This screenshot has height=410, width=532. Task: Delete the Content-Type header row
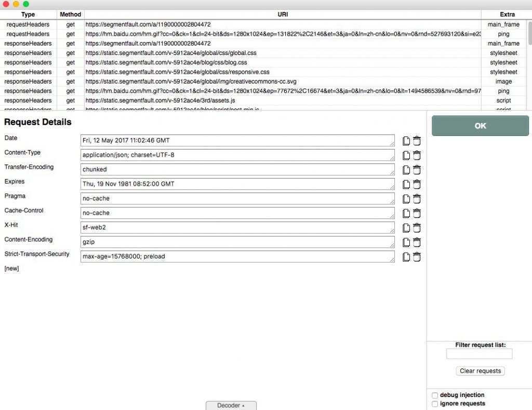(x=417, y=155)
